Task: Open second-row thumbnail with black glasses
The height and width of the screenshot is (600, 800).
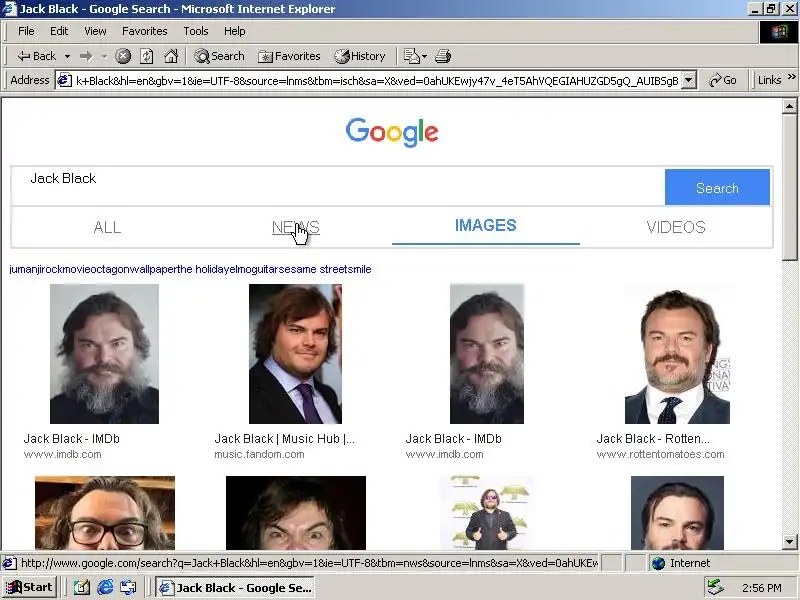Action: 105,513
